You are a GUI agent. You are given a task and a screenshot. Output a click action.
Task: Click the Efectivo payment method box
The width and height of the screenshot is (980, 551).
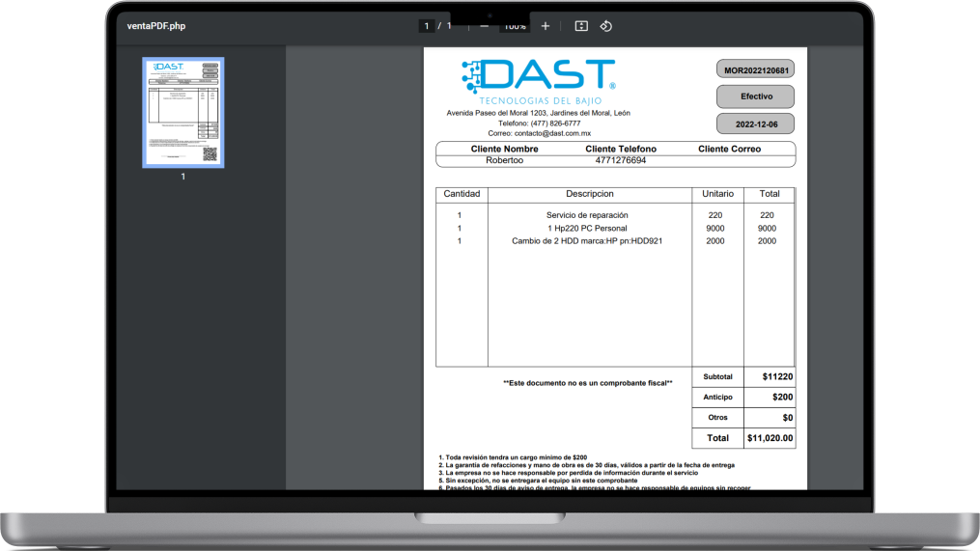point(756,96)
